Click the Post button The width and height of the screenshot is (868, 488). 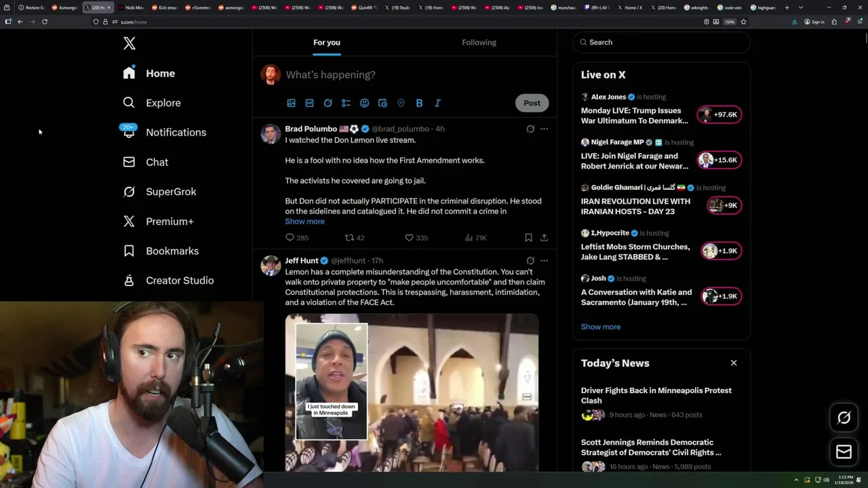coord(532,103)
